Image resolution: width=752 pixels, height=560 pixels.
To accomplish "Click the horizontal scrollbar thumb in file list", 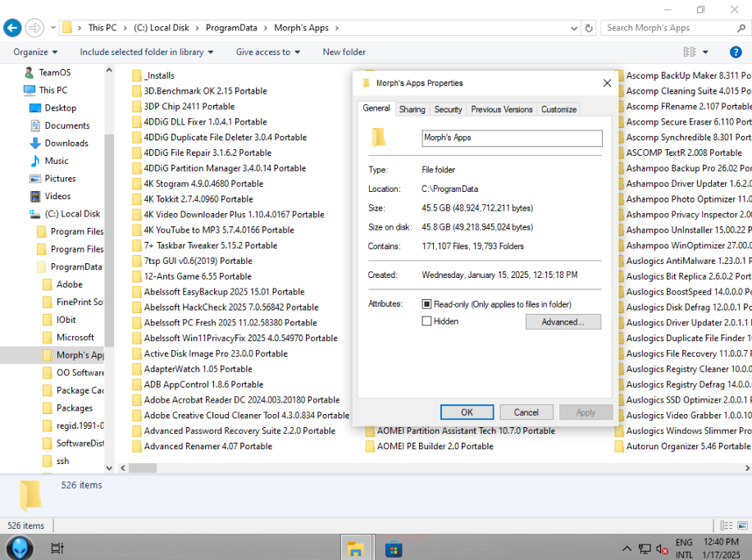I will tap(143, 468).
